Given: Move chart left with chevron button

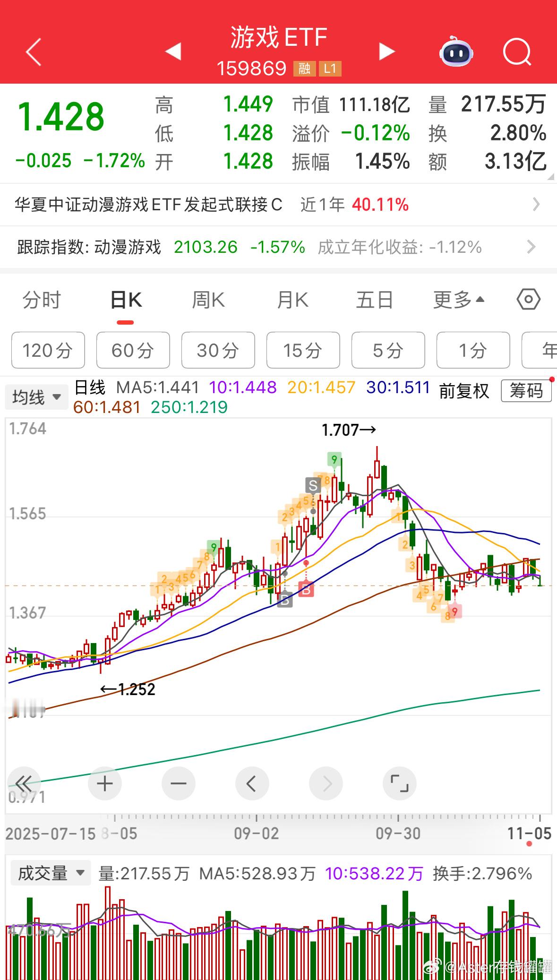Looking at the screenshot, I should click(x=252, y=783).
